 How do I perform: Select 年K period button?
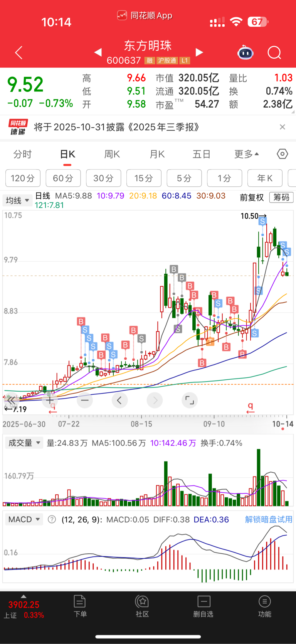point(265,178)
